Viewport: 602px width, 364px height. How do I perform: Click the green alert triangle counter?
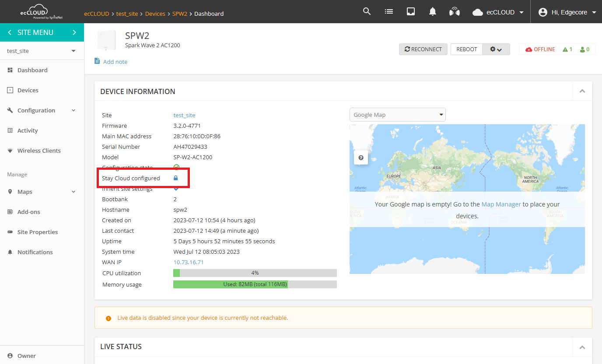[x=567, y=49]
